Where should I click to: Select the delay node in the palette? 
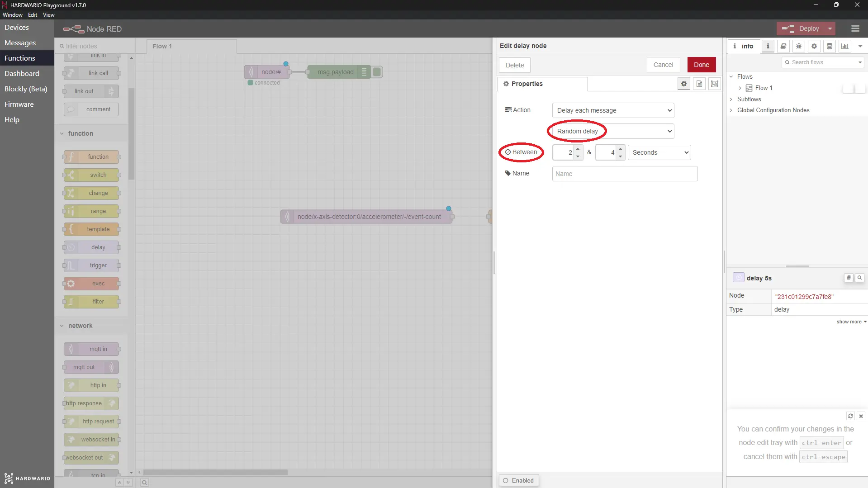pos(92,247)
